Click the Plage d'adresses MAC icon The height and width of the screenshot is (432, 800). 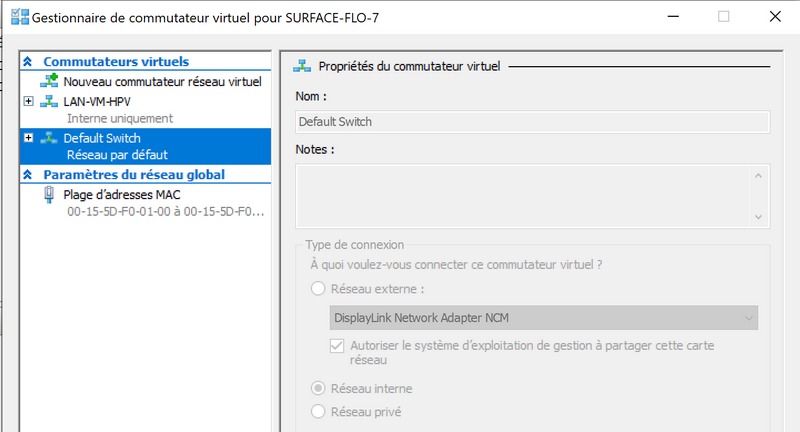pos(49,195)
